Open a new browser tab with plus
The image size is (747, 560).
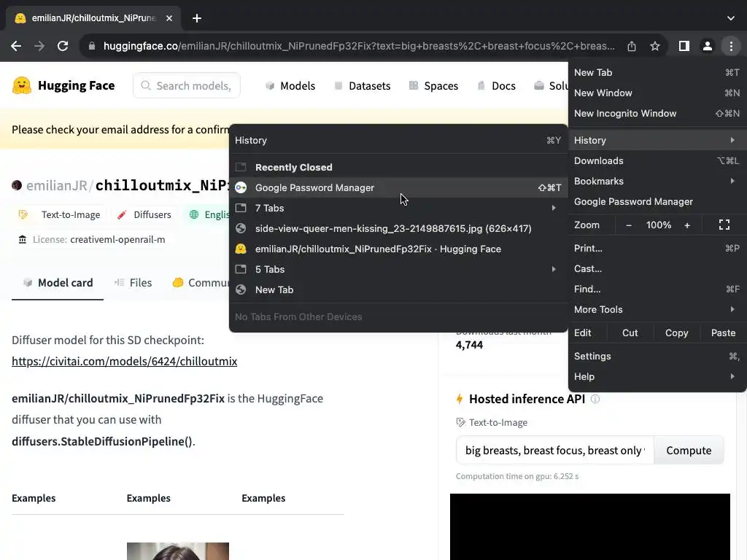pyautogui.click(x=197, y=18)
